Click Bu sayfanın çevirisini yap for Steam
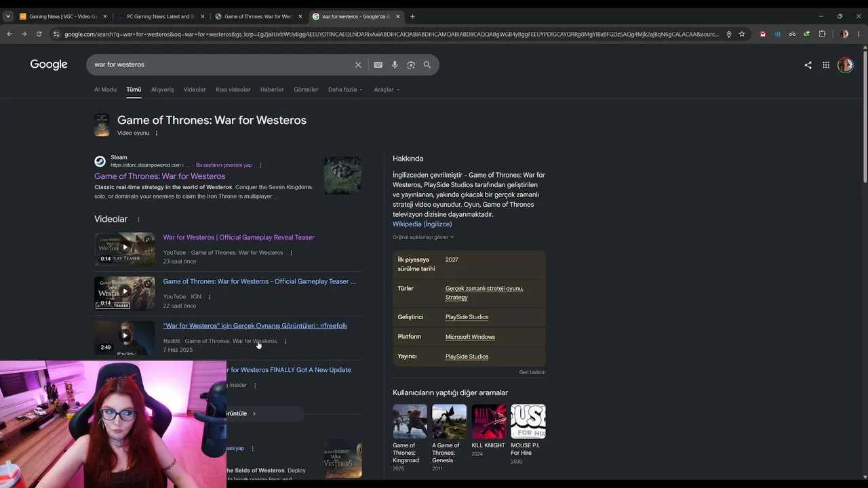This screenshot has height=488, width=868. [224, 165]
